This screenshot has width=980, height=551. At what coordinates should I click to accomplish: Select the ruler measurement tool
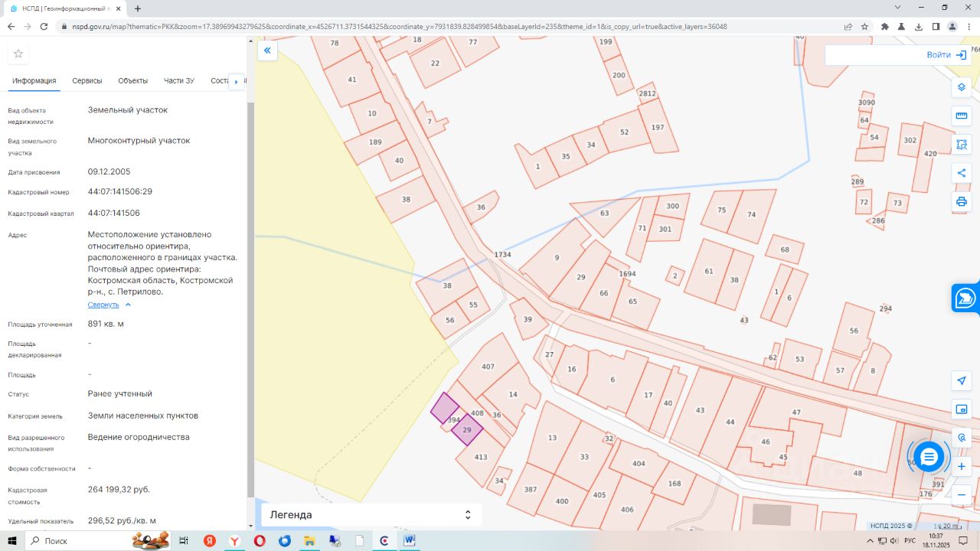pos(962,116)
